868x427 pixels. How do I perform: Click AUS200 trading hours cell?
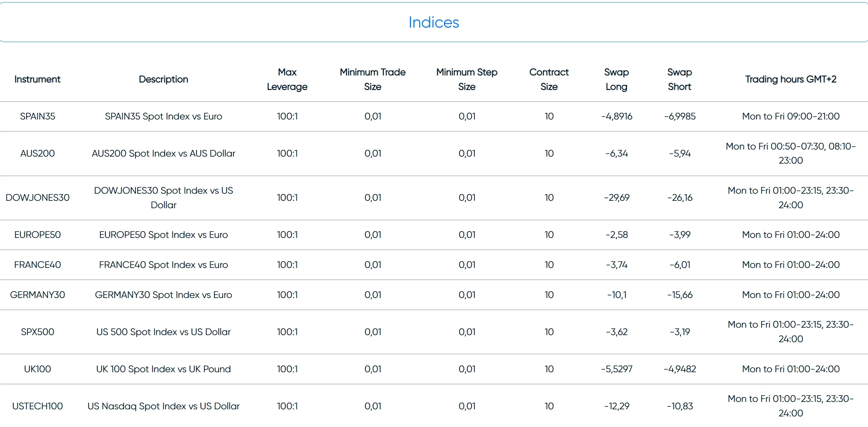coord(791,153)
